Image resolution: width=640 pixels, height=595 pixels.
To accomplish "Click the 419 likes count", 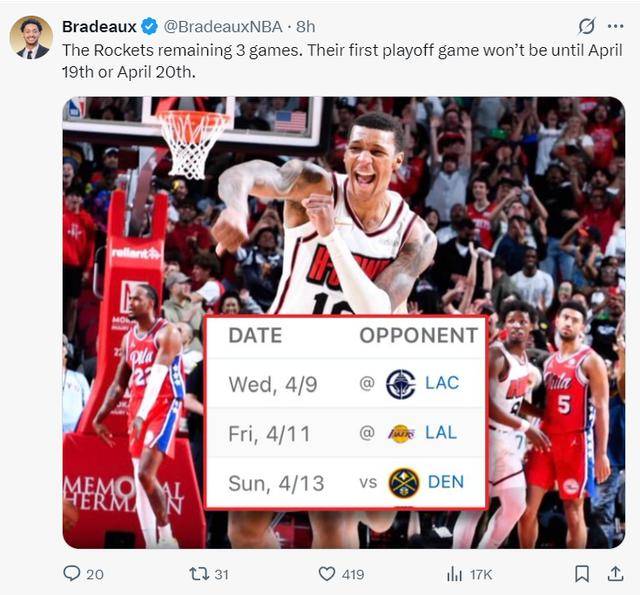I will tap(353, 575).
